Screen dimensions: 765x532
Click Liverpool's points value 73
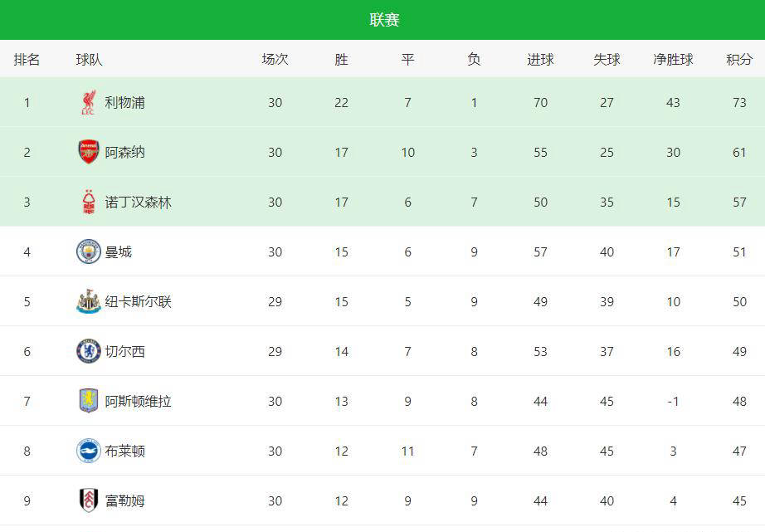coord(739,103)
